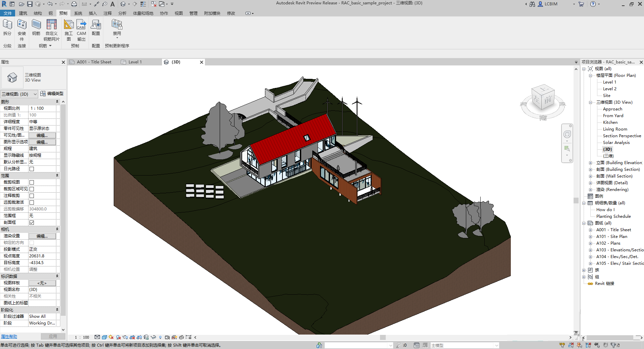Click the Lock 3D View icon
This screenshot has height=349, width=644.
pos(146,337)
